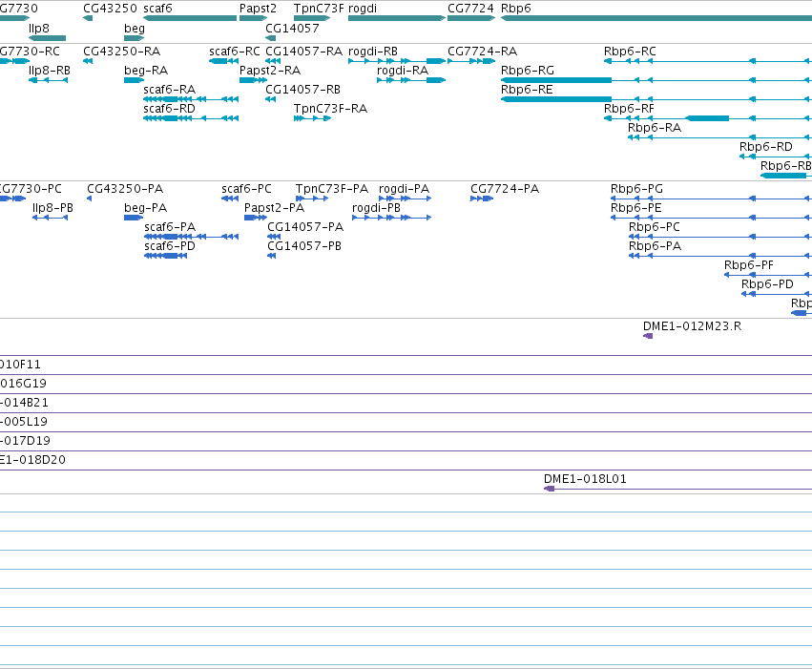Click the TpnC73F-PA protein label
The image size is (812, 669).
[332, 189]
